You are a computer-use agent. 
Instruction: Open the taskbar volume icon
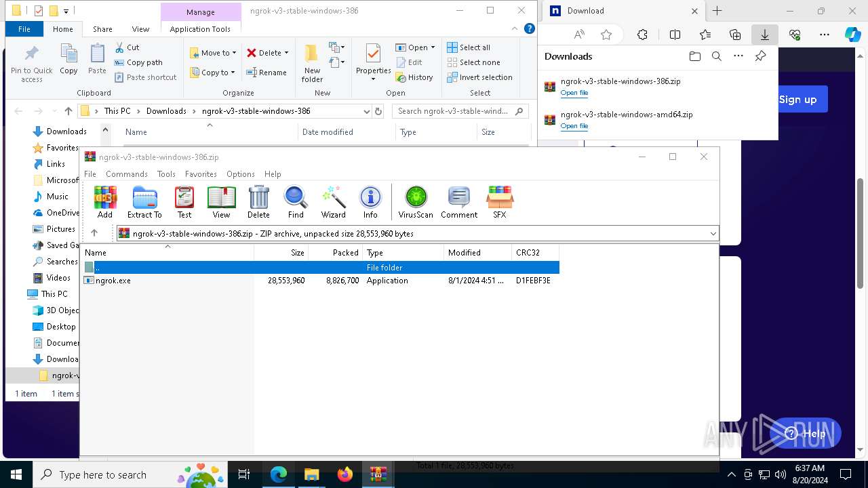tap(781, 474)
